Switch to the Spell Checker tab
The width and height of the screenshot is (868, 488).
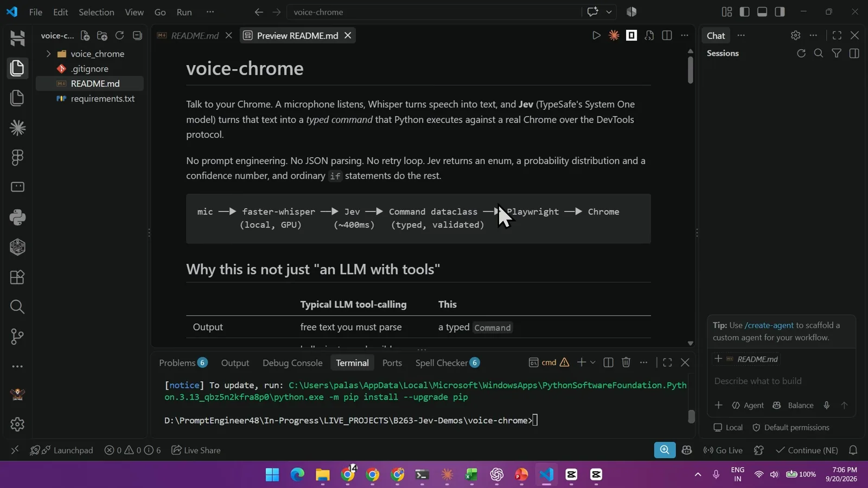pos(448,363)
